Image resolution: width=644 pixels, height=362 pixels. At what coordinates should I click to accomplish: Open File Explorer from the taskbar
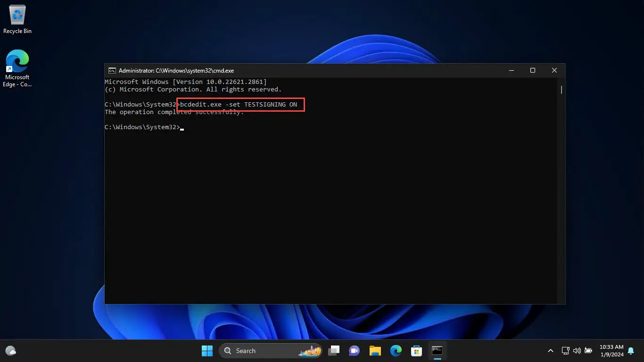[x=375, y=351]
